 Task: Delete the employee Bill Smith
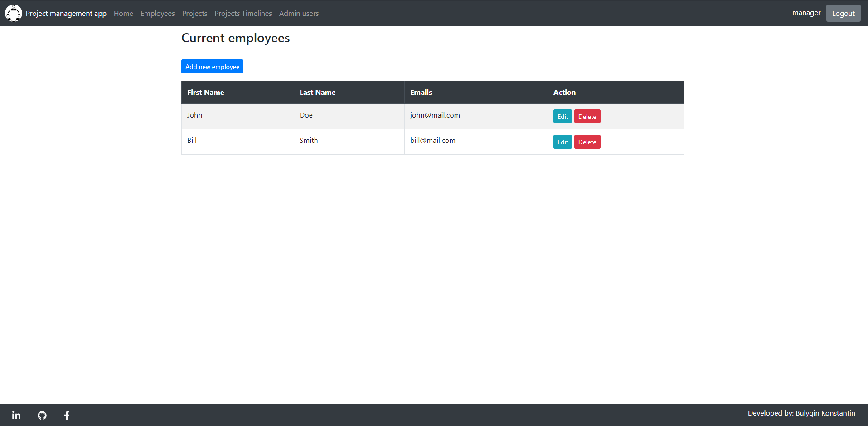pos(587,142)
